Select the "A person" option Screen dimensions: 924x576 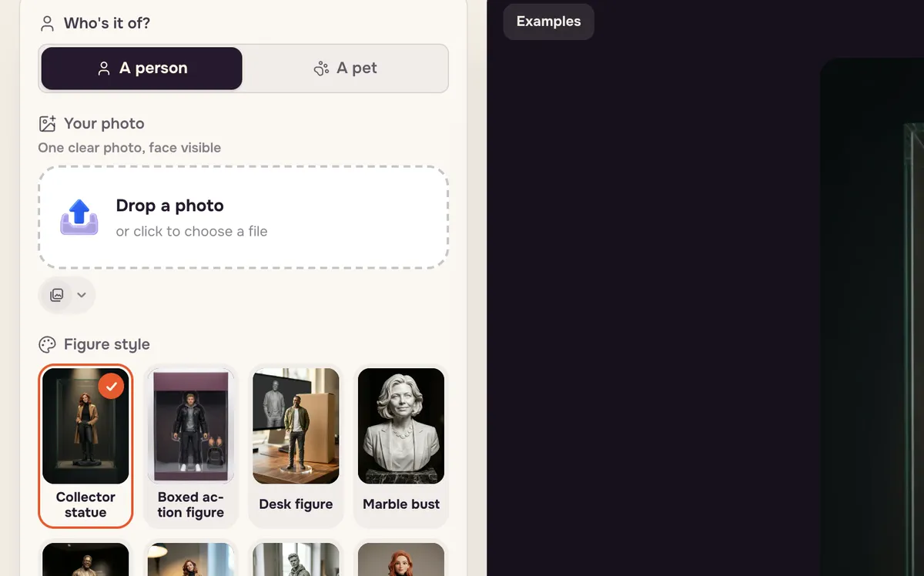(x=142, y=69)
